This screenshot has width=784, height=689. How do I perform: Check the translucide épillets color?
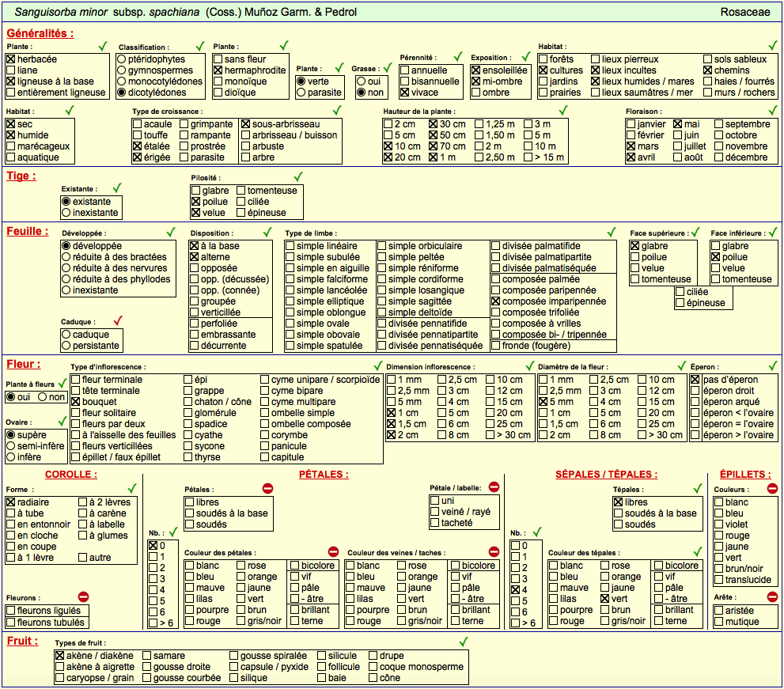coord(719,580)
